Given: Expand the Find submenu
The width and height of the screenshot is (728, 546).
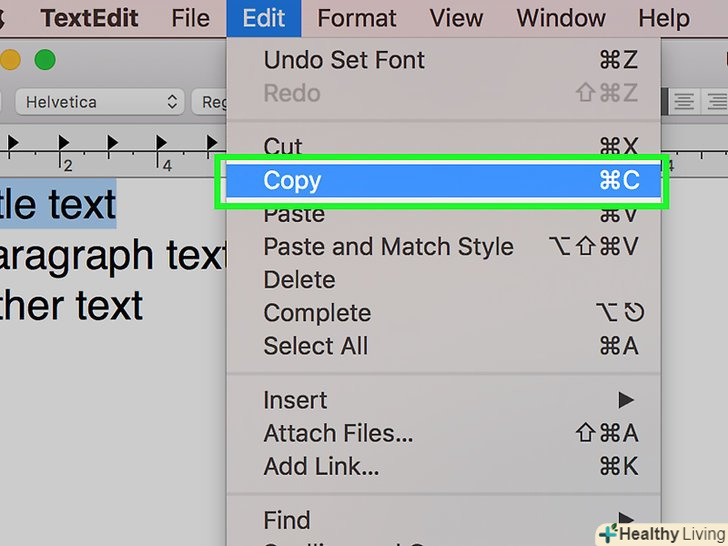Looking at the screenshot, I should [x=443, y=520].
